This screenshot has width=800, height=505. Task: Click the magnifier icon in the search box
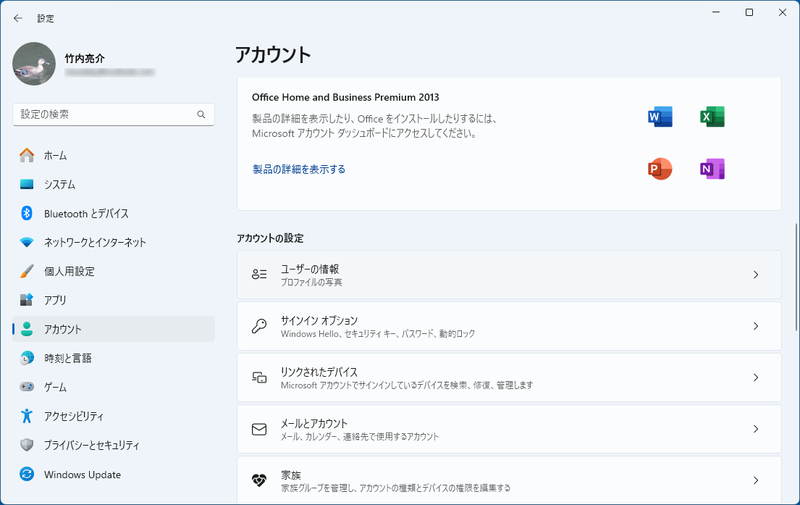tap(201, 114)
